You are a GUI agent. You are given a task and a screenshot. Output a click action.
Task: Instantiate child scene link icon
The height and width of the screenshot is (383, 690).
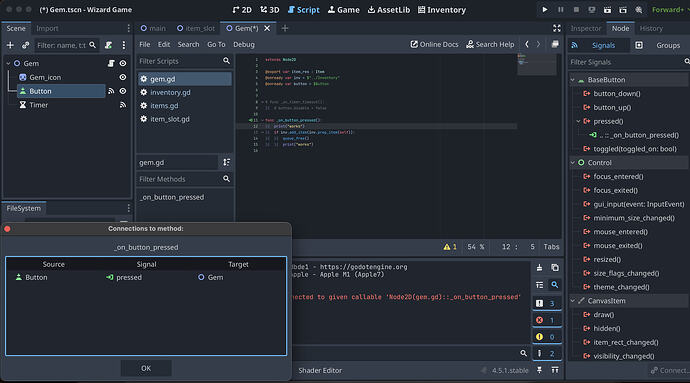click(26, 45)
